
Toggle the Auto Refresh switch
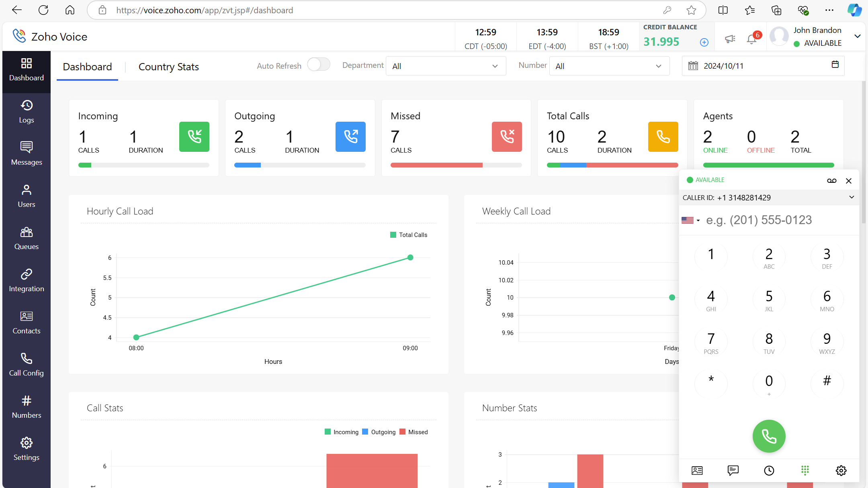pos(319,64)
